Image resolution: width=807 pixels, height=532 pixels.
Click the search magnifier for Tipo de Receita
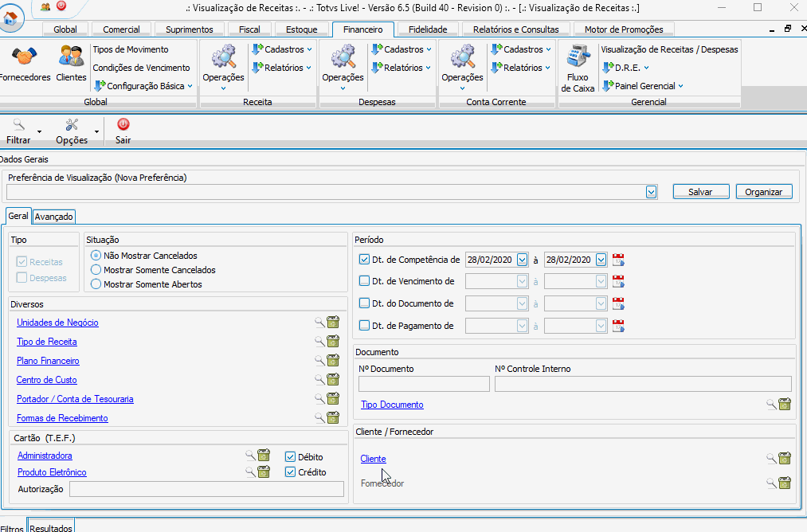[x=319, y=342]
